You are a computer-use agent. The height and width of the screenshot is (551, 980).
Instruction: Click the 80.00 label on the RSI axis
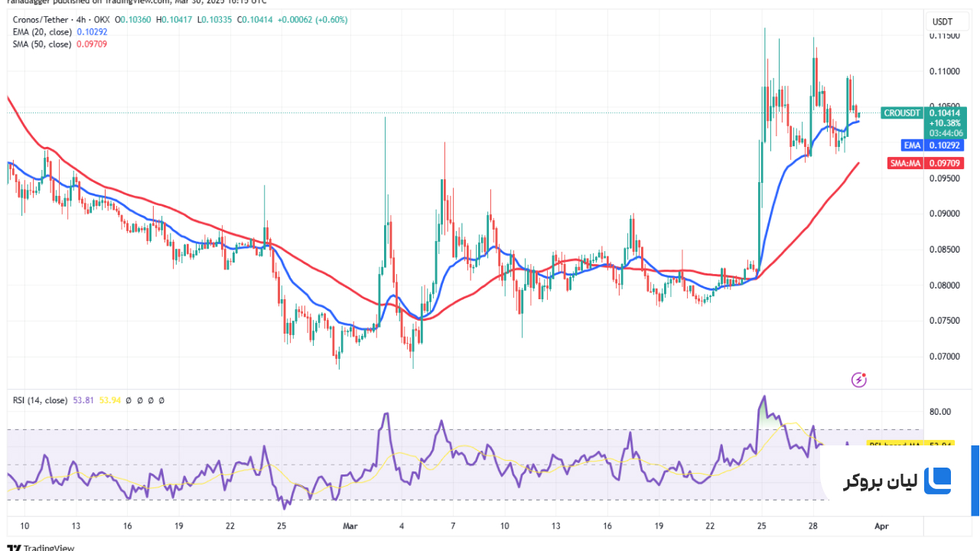940,412
